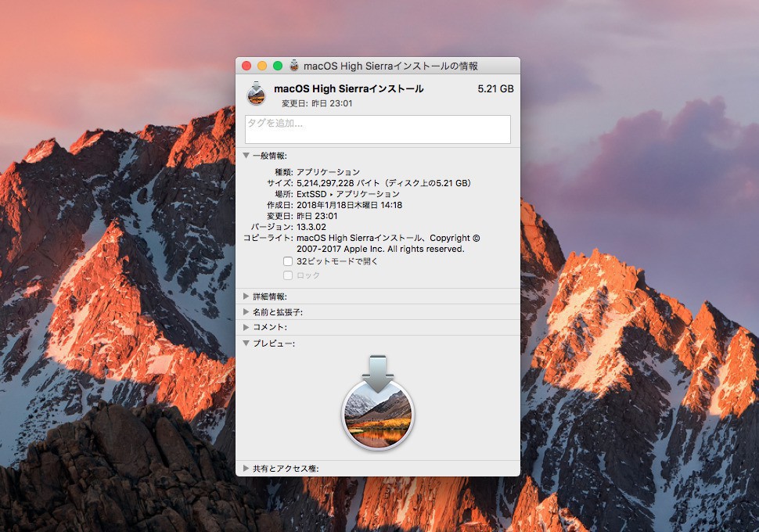Viewport: 759px width, 532px height.
Task: Expand the コメント section
Action: [x=246, y=327]
